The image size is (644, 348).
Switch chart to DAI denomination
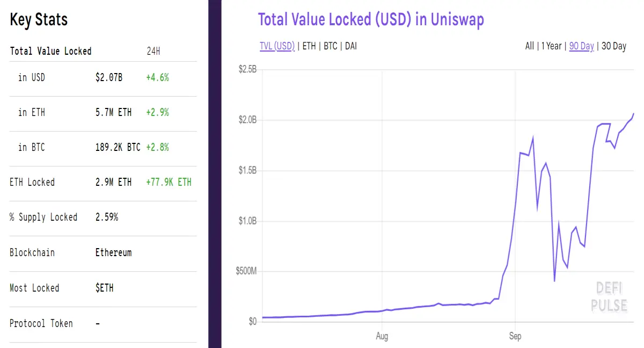pyautogui.click(x=351, y=46)
